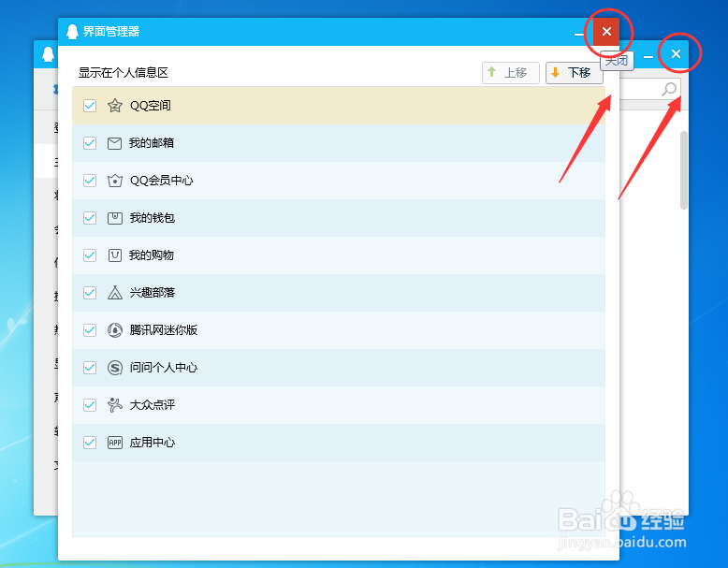Click the 我的邮箱 envelope icon

pos(115,143)
